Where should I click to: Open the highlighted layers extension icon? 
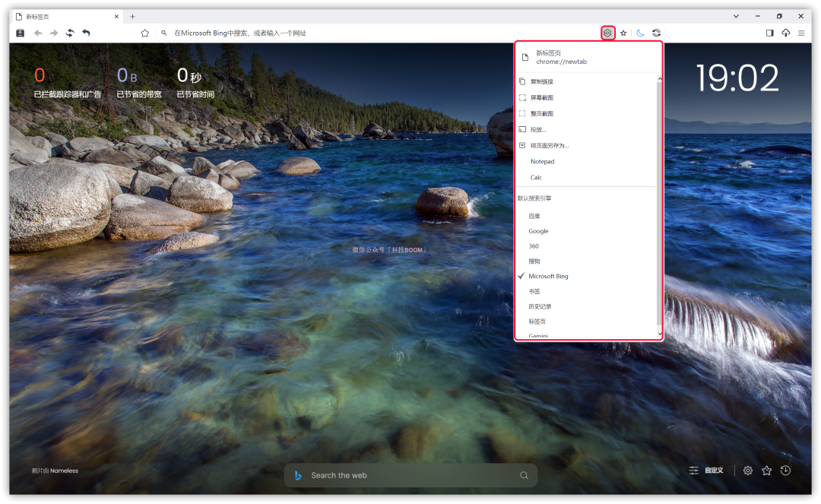(x=607, y=33)
